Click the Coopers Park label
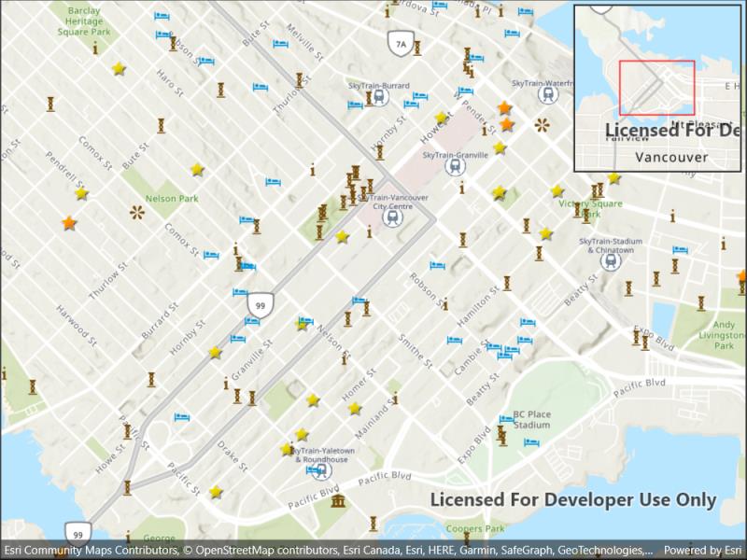 (475, 528)
